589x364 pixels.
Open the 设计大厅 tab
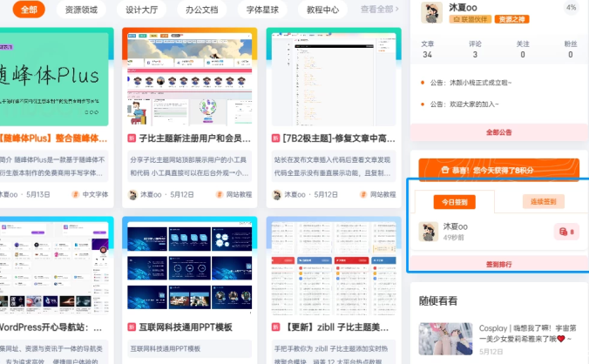(142, 10)
